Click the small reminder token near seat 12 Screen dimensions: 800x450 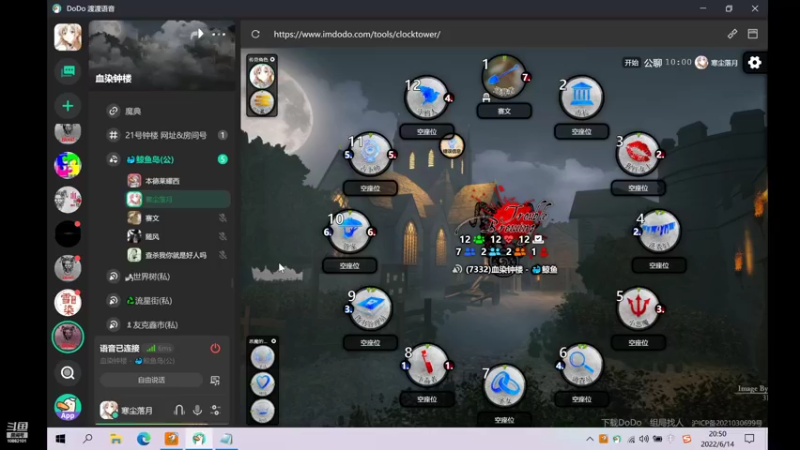[x=452, y=146]
